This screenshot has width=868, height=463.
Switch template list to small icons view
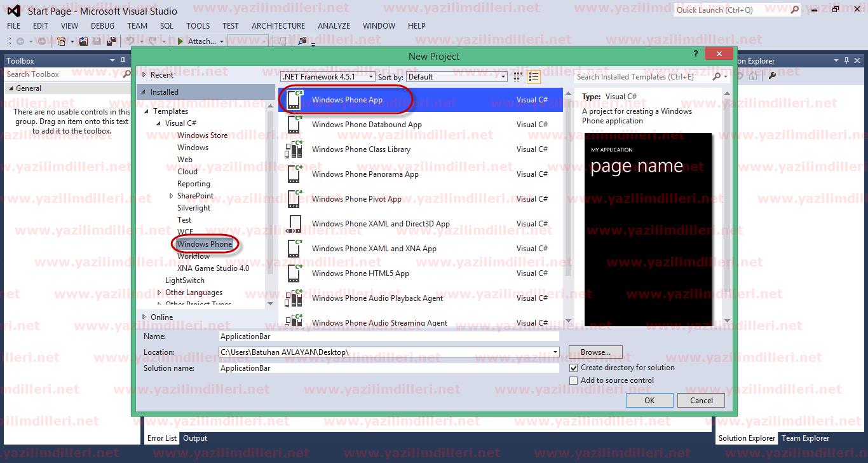518,77
